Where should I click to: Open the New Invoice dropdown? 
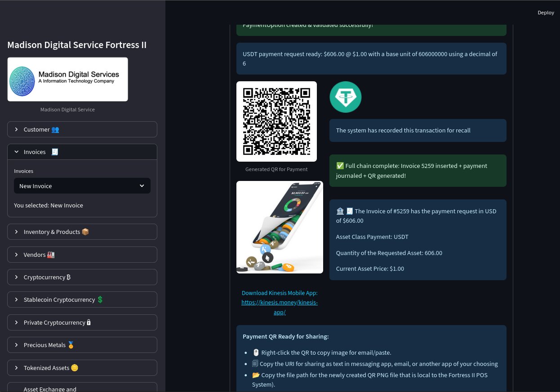coord(82,186)
